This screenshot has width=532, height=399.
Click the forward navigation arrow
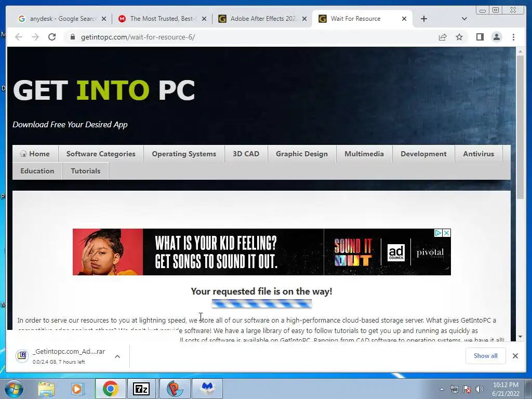35,37
